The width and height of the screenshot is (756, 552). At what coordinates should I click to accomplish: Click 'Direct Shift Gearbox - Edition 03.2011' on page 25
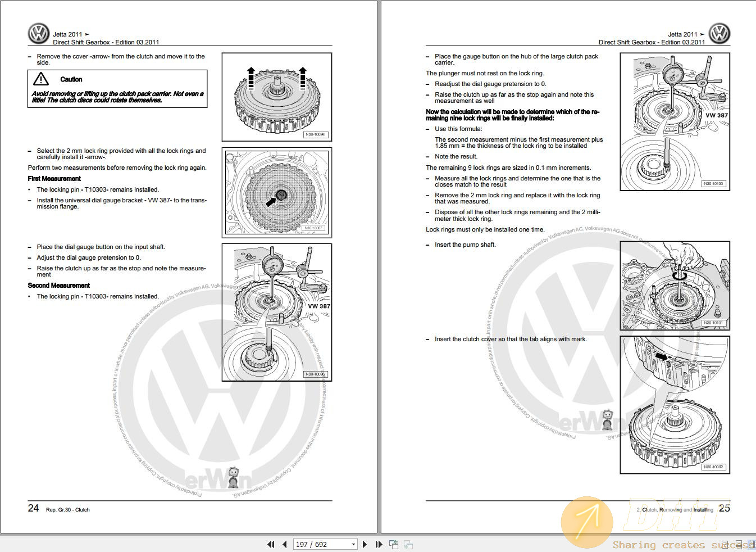click(652, 42)
